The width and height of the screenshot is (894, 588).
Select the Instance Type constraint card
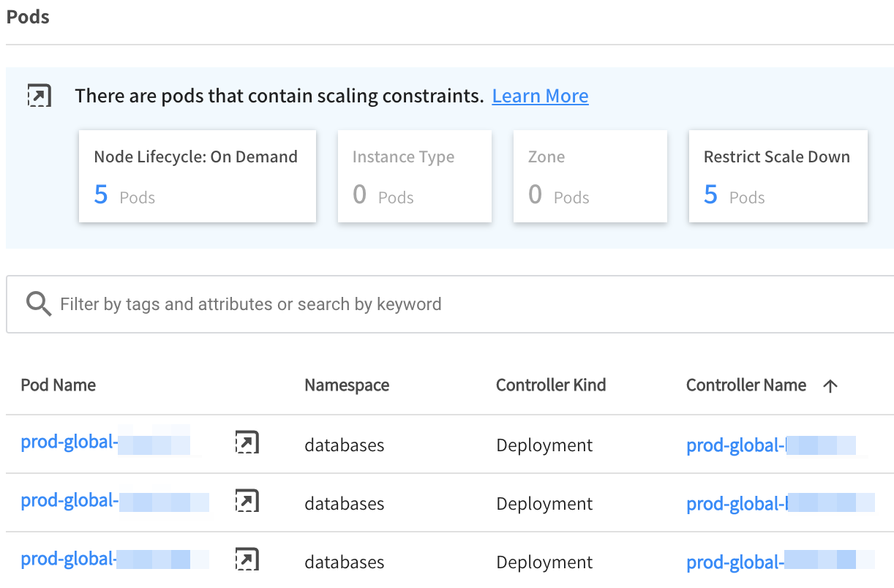click(x=414, y=176)
